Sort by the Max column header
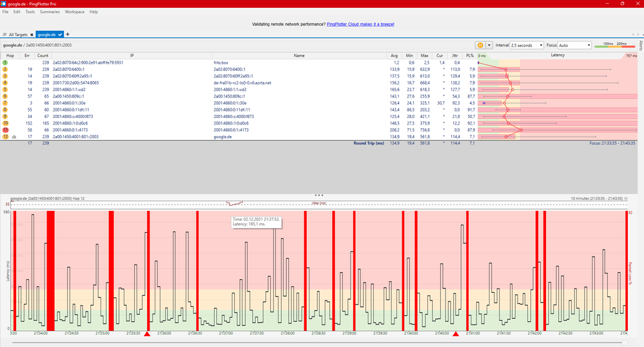The image size is (644, 347). pos(424,55)
